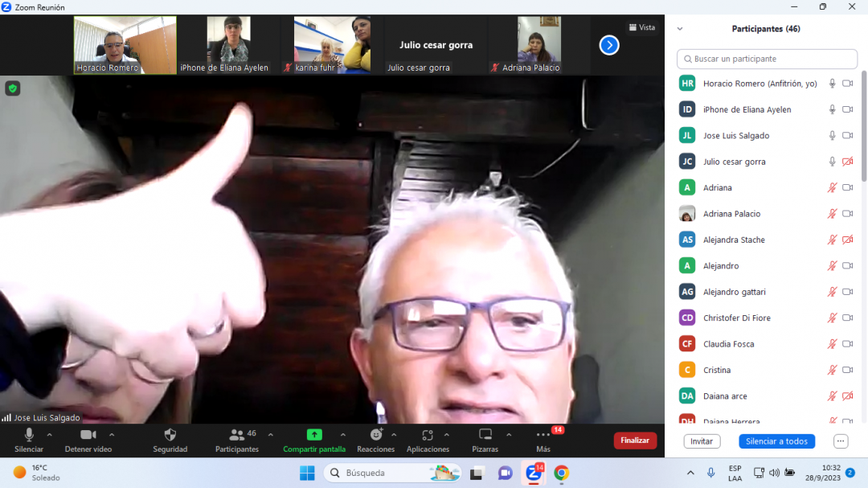Expand arrow next to Participantes count
Viewport: 868px width, 488px height.
coord(271,435)
